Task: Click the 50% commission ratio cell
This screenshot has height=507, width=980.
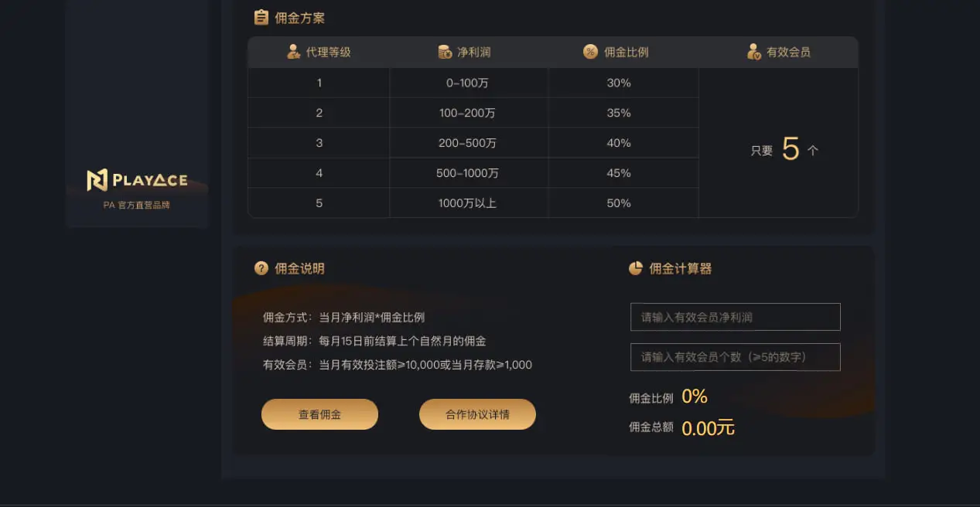Action: click(619, 203)
